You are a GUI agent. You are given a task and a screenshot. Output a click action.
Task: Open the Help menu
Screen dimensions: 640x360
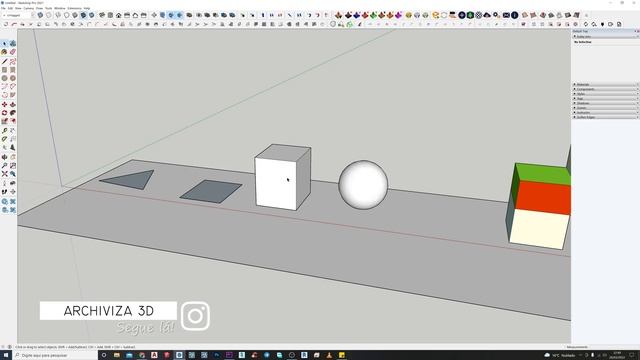(x=87, y=8)
